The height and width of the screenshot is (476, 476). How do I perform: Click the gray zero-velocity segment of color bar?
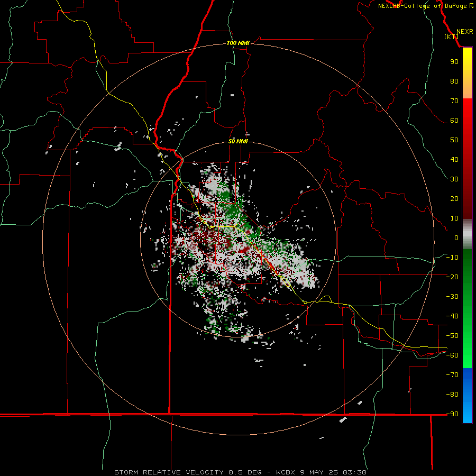point(467,234)
